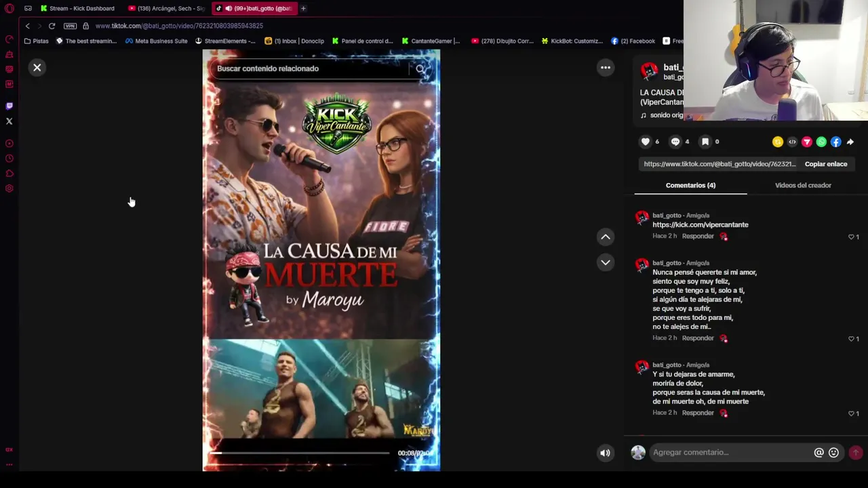Open bati_gotto profile avatar in header
Screen dimensions: 868x488
pos(649,70)
